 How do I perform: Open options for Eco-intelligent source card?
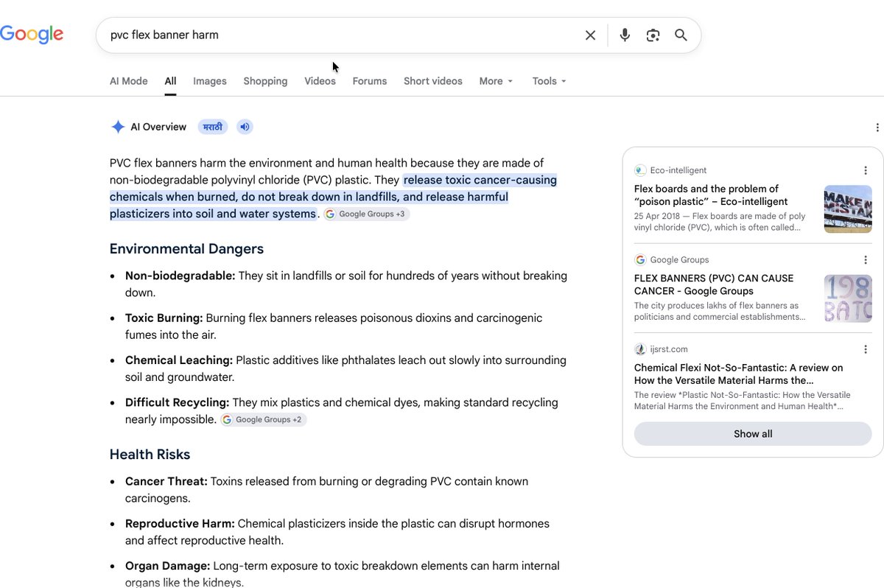866,170
